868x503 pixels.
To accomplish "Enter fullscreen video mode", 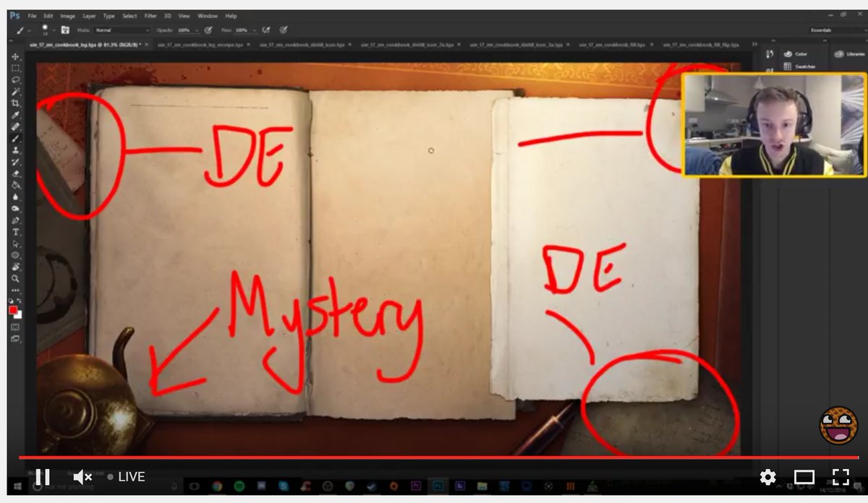I will pyautogui.click(x=841, y=477).
